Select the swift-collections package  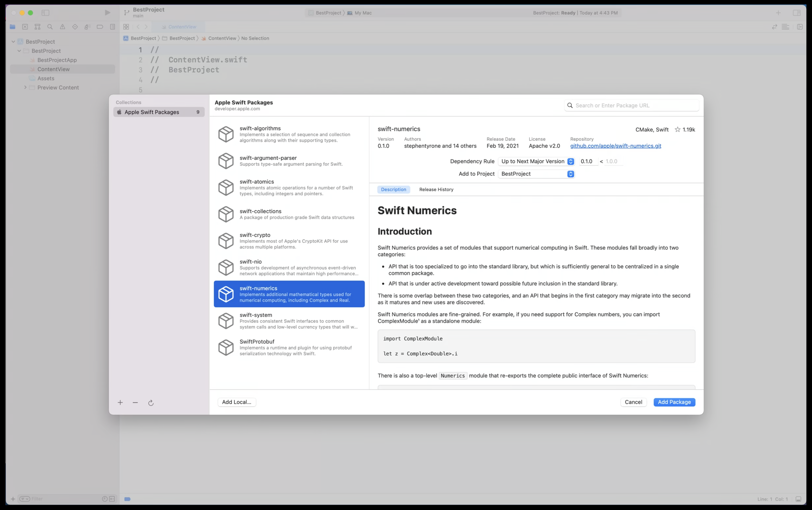click(289, 214)
